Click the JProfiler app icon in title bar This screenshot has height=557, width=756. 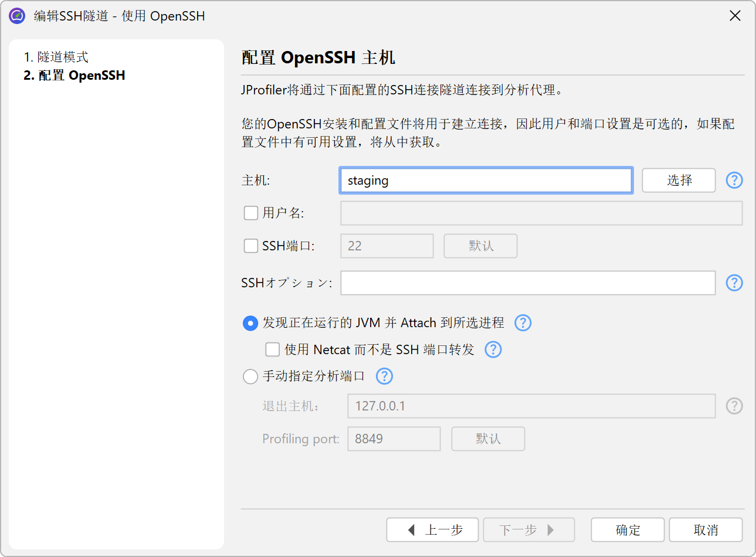coord(17,16)
